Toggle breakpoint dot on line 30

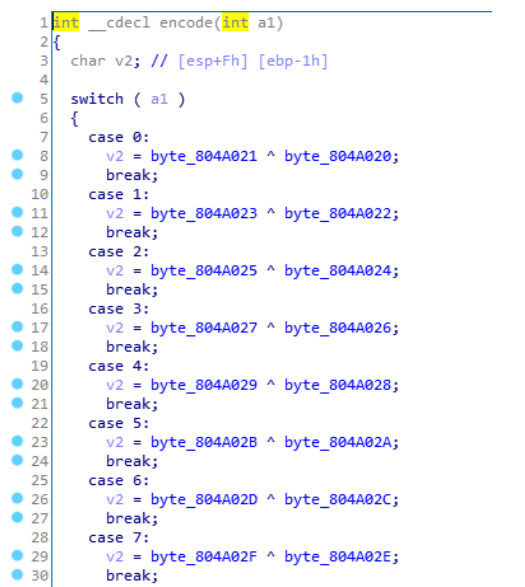point(17,574)
